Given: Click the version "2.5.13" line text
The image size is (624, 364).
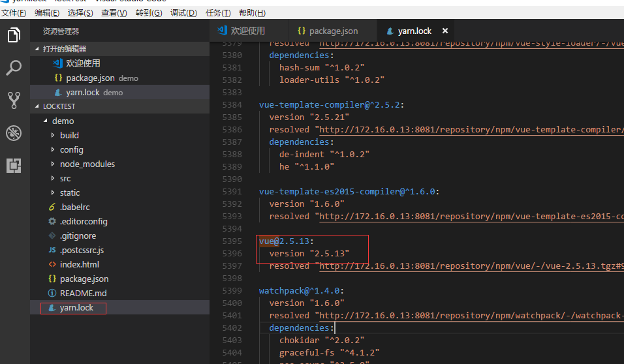Looking at the screenshot, I should pyautogui.click(x=309, y=253).
